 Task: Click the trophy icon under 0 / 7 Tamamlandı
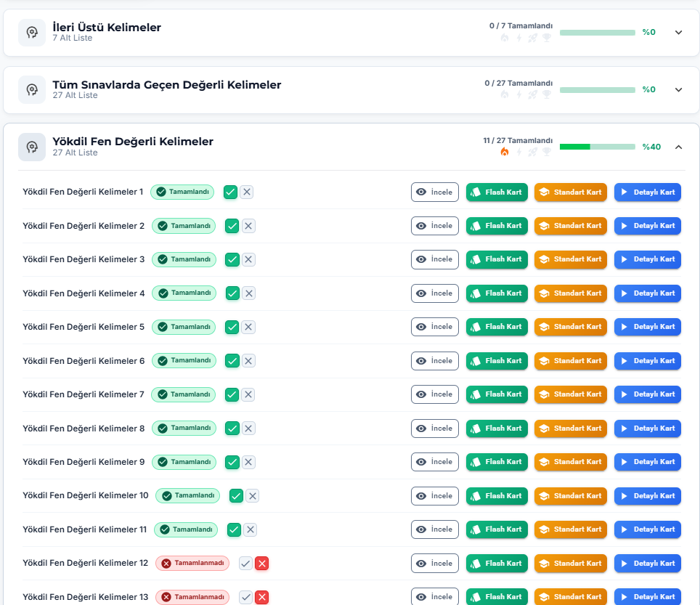(x=547, y=38)
